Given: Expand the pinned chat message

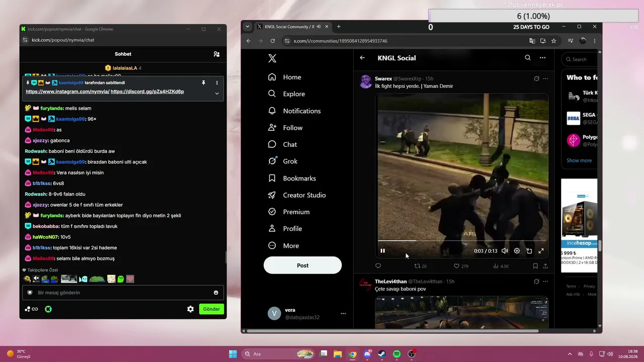Looking at the screenshot, I should pos(217,93).
